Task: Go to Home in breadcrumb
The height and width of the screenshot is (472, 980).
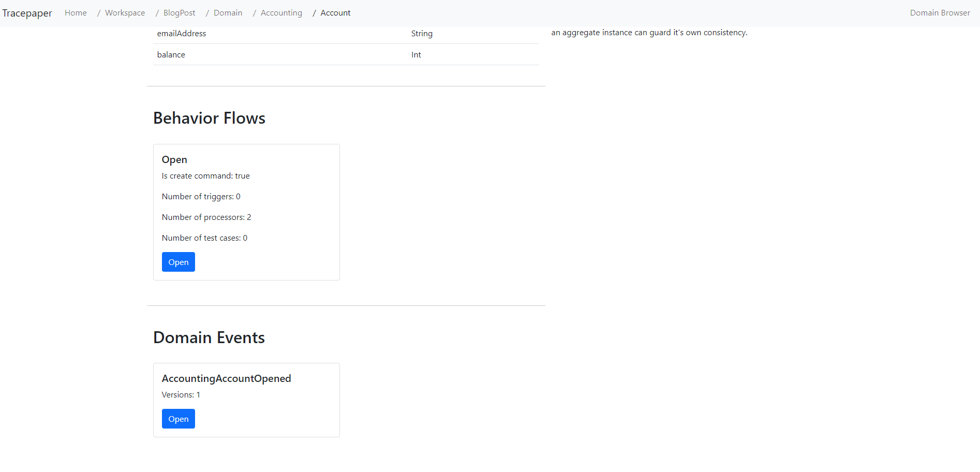Action: (x=76, y=13)
